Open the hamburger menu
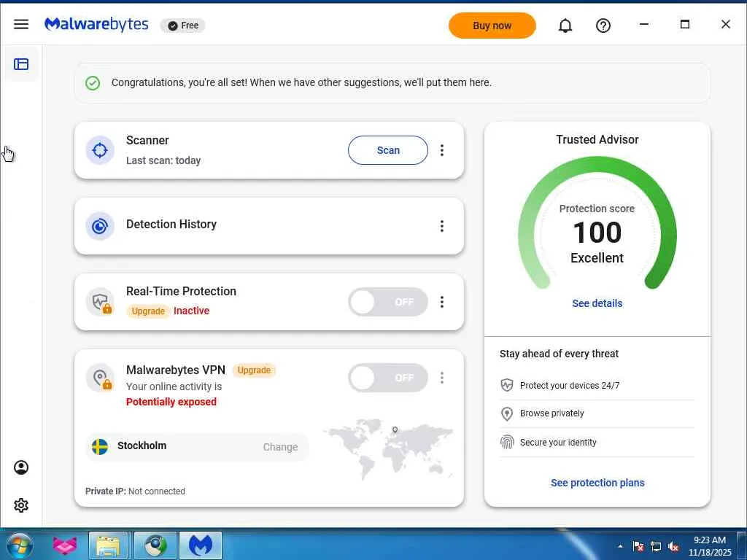747x560 pixels. pos(21,24)
